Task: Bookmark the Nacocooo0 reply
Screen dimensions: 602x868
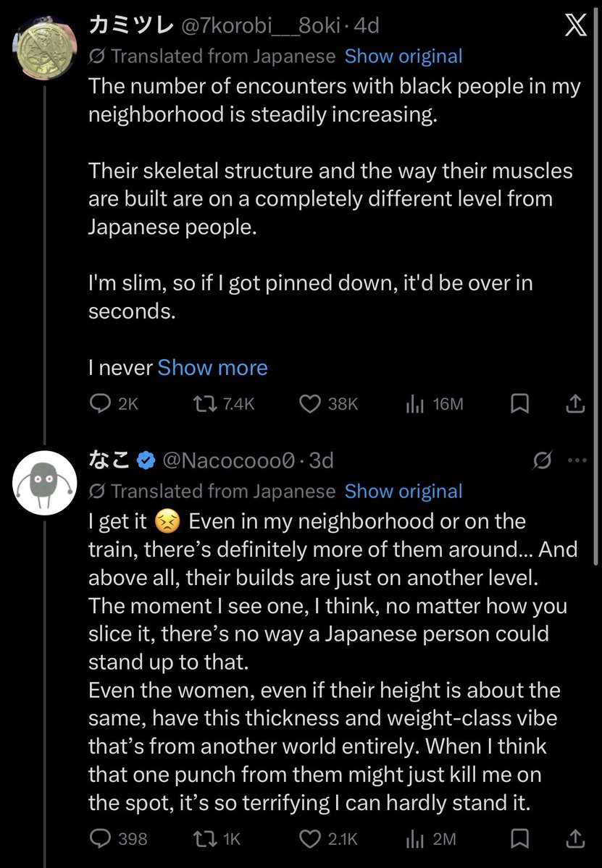Action: pyautogui.click(x=519, y=838)
